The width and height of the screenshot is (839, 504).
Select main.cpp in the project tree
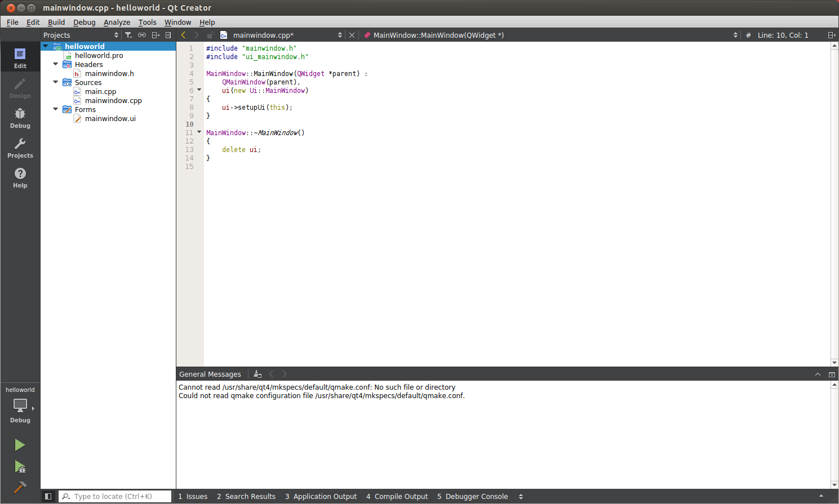pyautogui.click(x=100, y=91)
